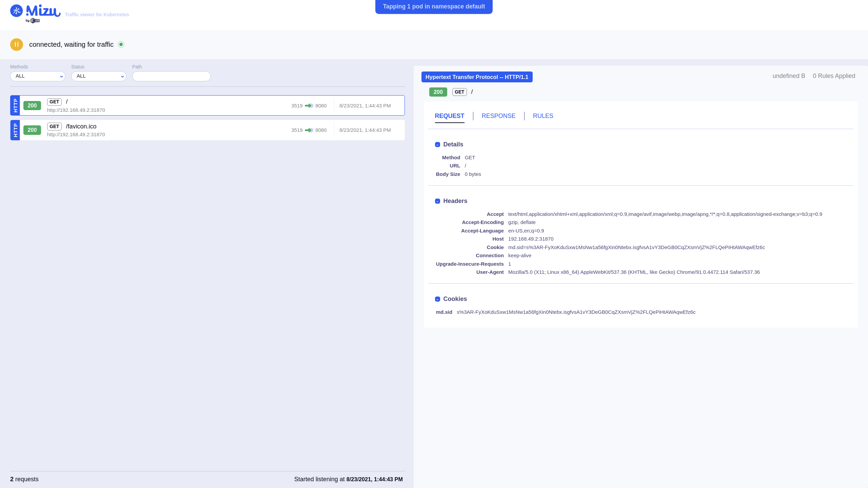Open the Methods filter dropdown

tap(38, 76)
